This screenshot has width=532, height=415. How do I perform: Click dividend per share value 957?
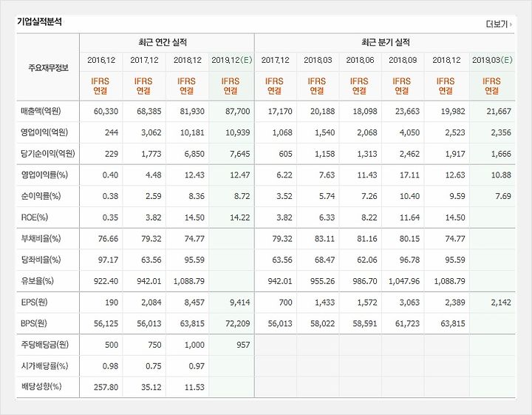click(243, 345)
